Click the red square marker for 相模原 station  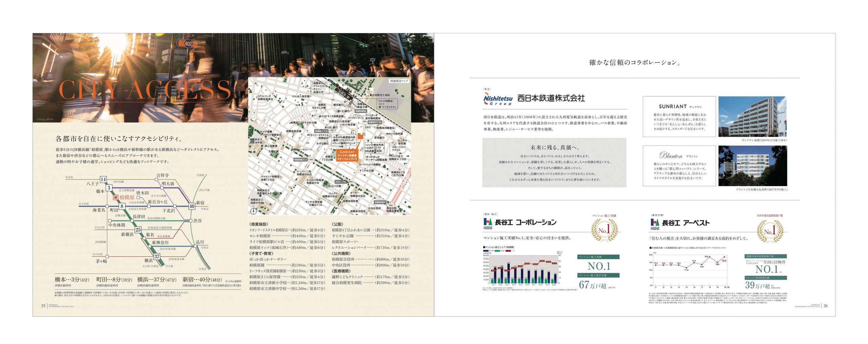[x=115, y=197]
